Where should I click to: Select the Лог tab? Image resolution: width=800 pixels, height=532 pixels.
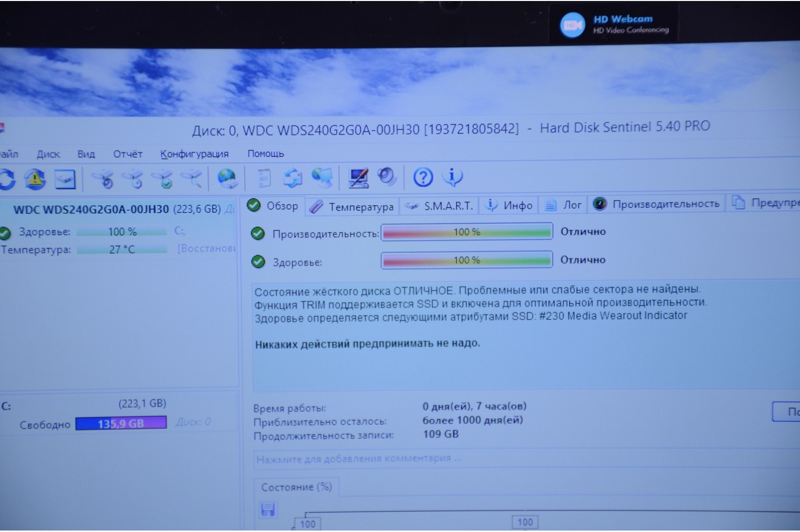point(564,205)
